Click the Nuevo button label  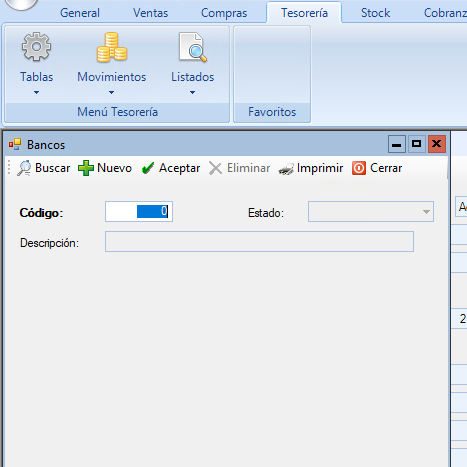coord(114,168)
